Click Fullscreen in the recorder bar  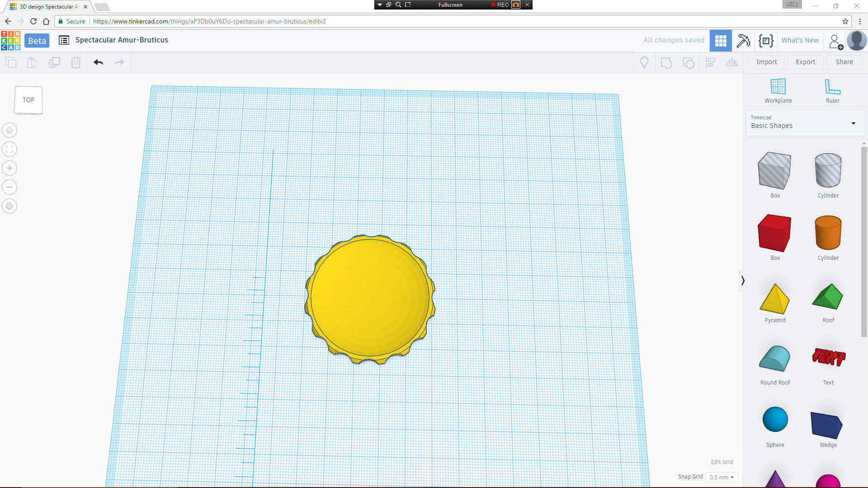pos(450,5)
